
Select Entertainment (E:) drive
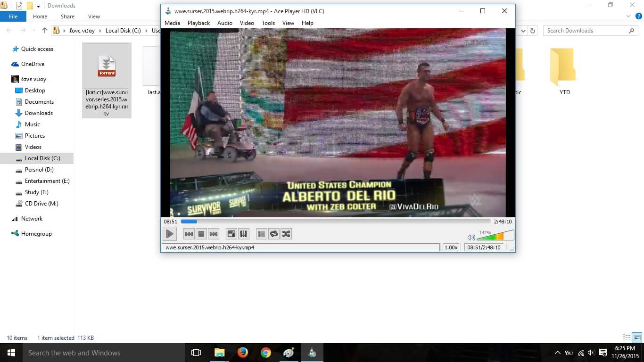[47, 181]
